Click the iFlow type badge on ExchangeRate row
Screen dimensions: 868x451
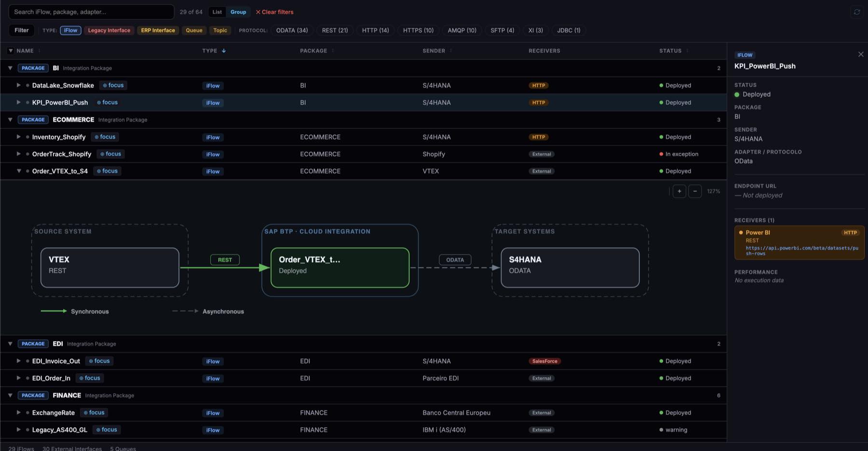pos(213,413)
